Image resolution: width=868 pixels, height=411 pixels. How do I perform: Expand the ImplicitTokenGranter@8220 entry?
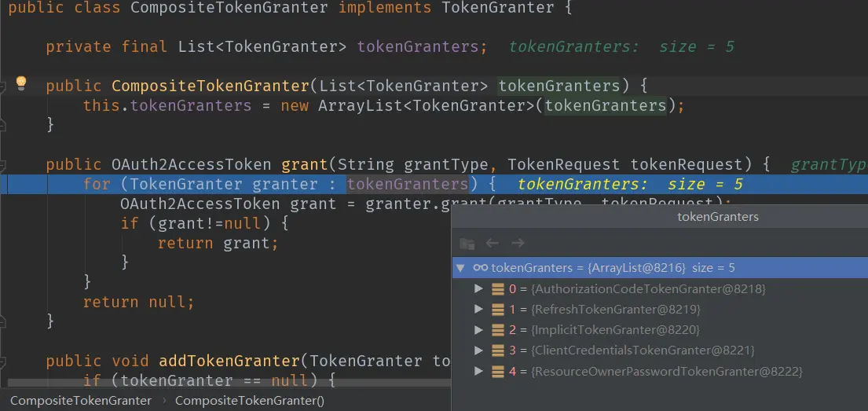click(479, 330)
